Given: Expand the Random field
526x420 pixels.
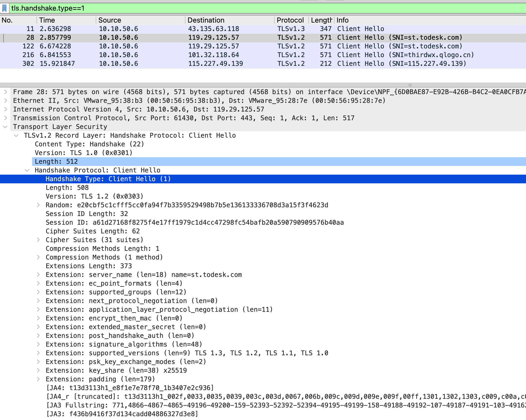Looking at the screenshot, I should (x=38, y=205).
